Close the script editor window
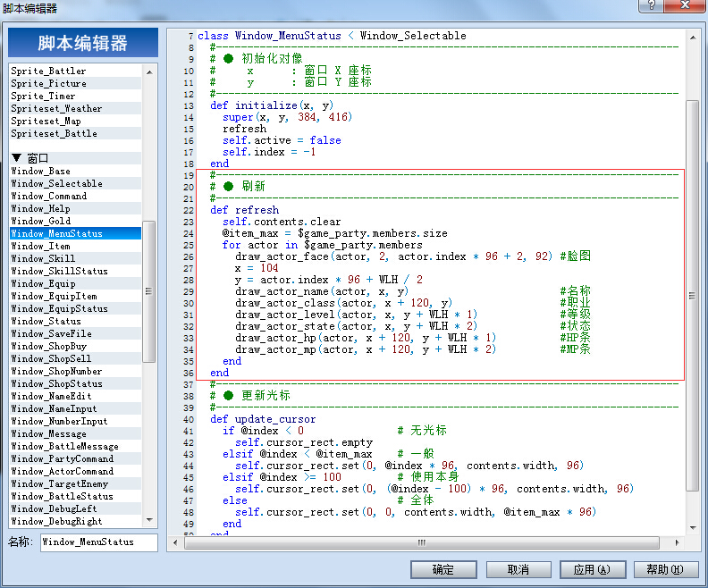This screenshot has height=588, width=708. tap(685, 5)
